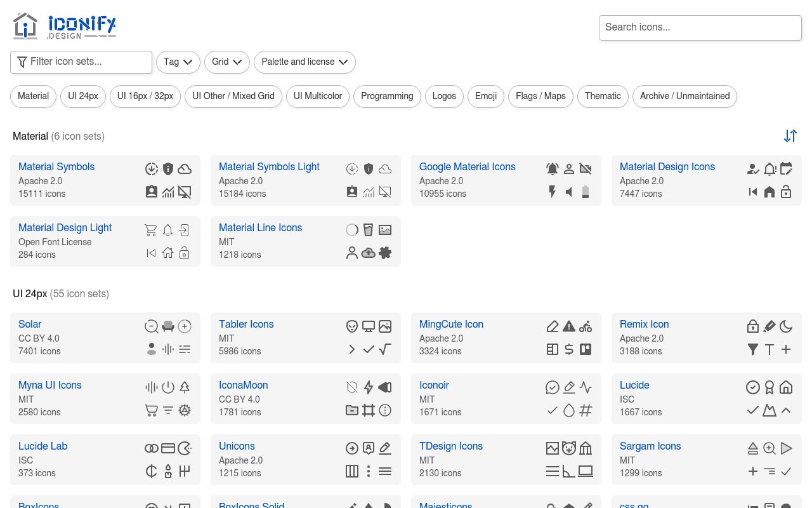This screenshot has height=508, width=812.
Task: Click the home icon preview in Material Design Icons
Action: click(769, 191)
